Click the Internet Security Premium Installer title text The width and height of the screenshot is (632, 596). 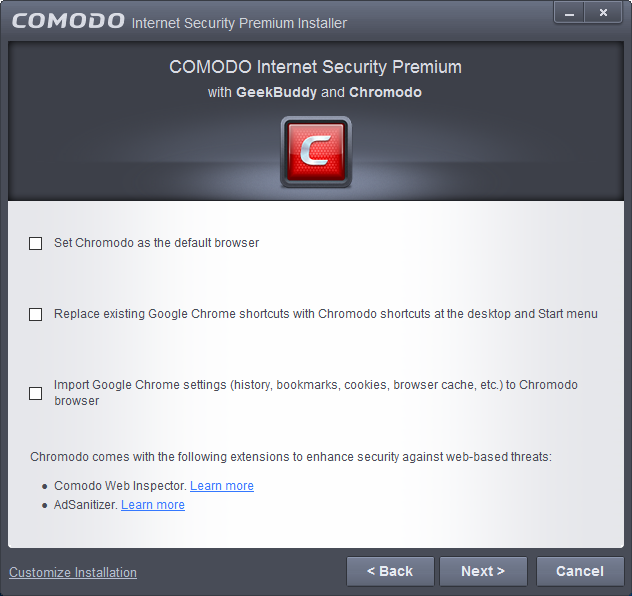click(239, 23)
